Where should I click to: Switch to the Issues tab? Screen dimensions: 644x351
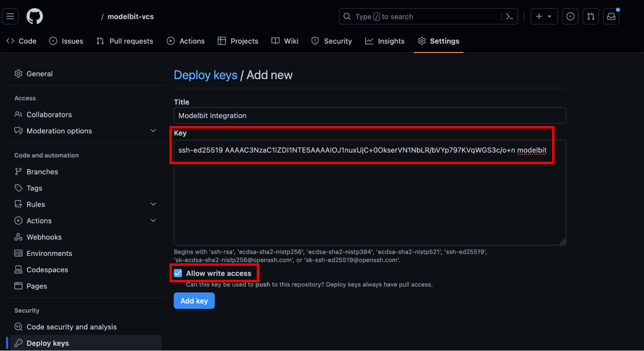66,41
